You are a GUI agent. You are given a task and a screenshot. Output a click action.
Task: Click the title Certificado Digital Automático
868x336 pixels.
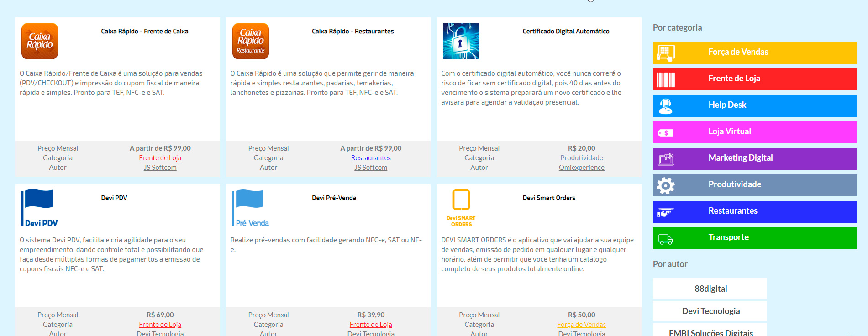[566, 31]
